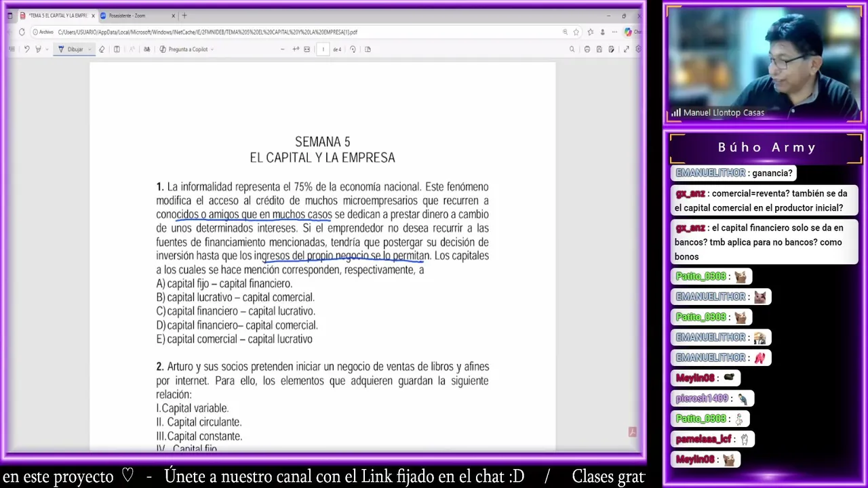
Task: Reload the PDF page in the browser
Action: pyautogui.click(x=22, y=32)
